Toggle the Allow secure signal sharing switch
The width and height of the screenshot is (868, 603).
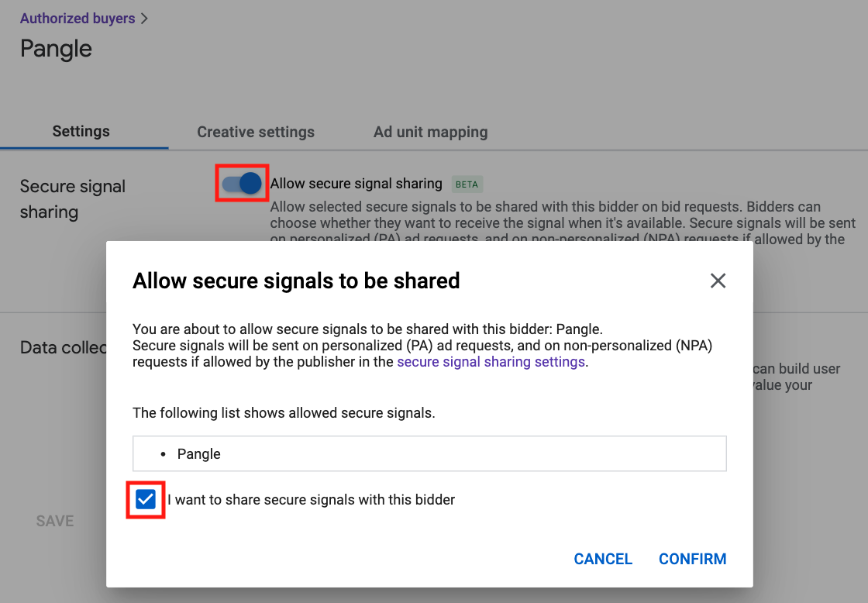(x=242, y=183)
